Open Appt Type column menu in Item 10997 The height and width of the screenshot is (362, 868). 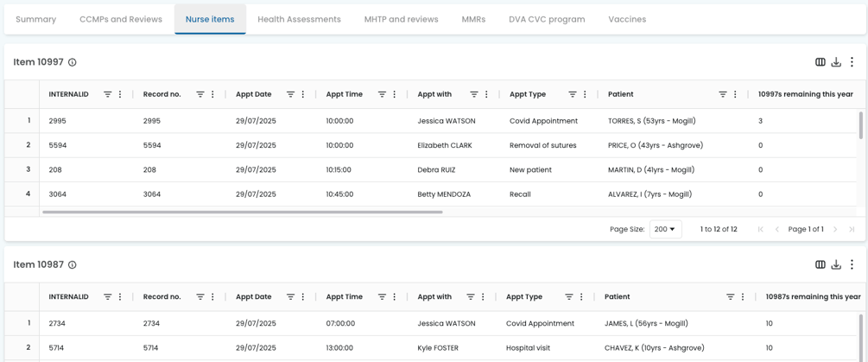585,94
